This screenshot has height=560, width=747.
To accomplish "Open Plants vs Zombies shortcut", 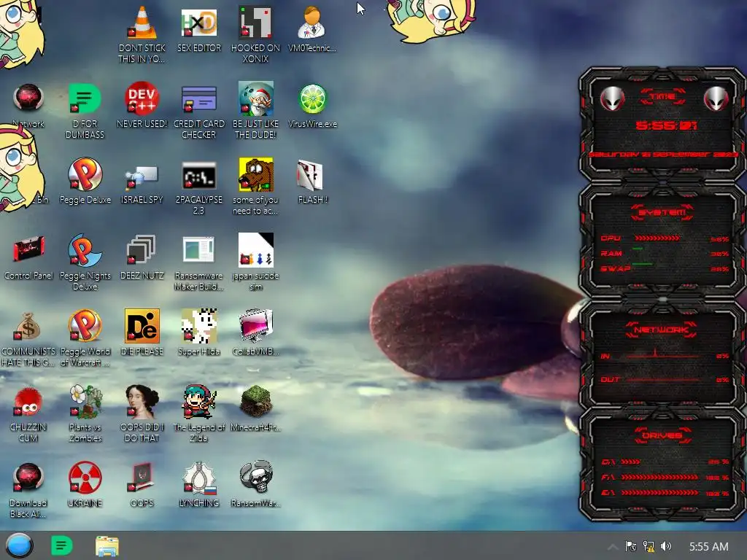I will [85, 402].
